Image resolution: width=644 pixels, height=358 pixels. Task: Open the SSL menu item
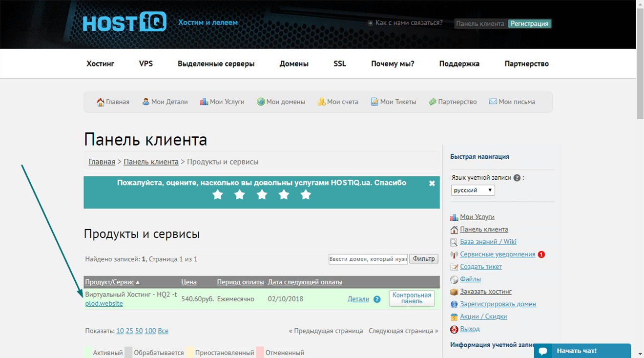340,63
